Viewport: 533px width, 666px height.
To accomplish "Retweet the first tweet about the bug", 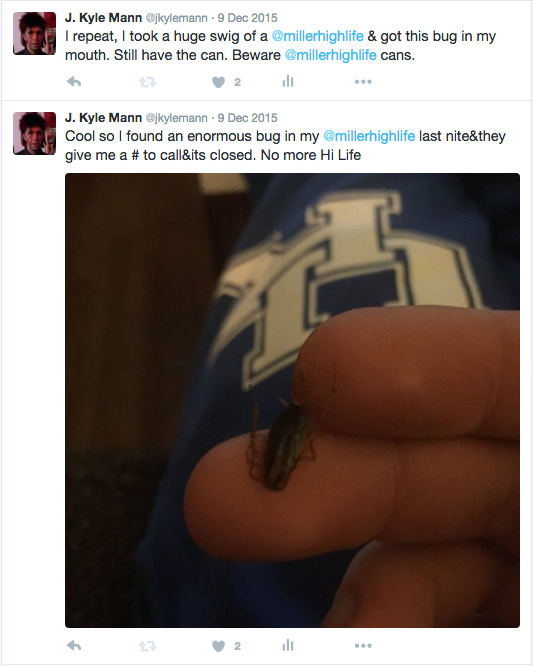I will [x=147, y=82].
